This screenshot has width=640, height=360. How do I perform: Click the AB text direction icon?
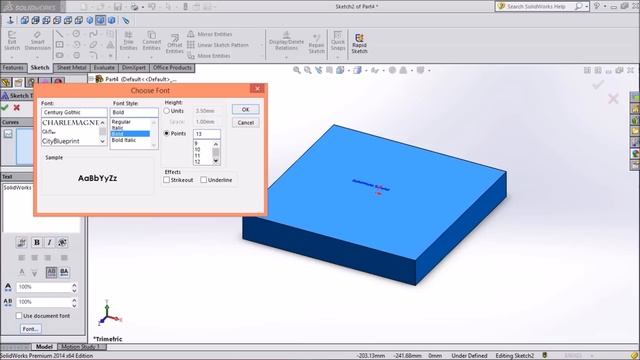tap(51, 272)
